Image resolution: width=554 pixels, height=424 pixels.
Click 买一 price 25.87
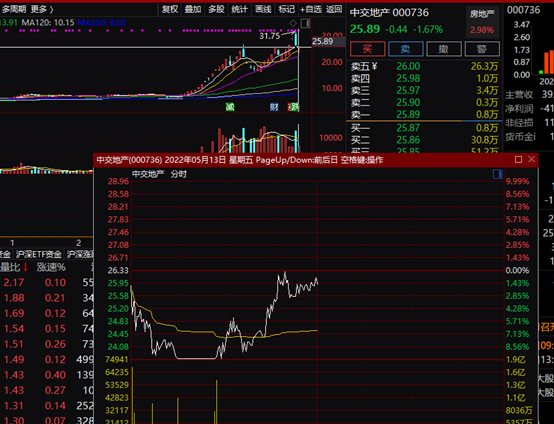408,128
